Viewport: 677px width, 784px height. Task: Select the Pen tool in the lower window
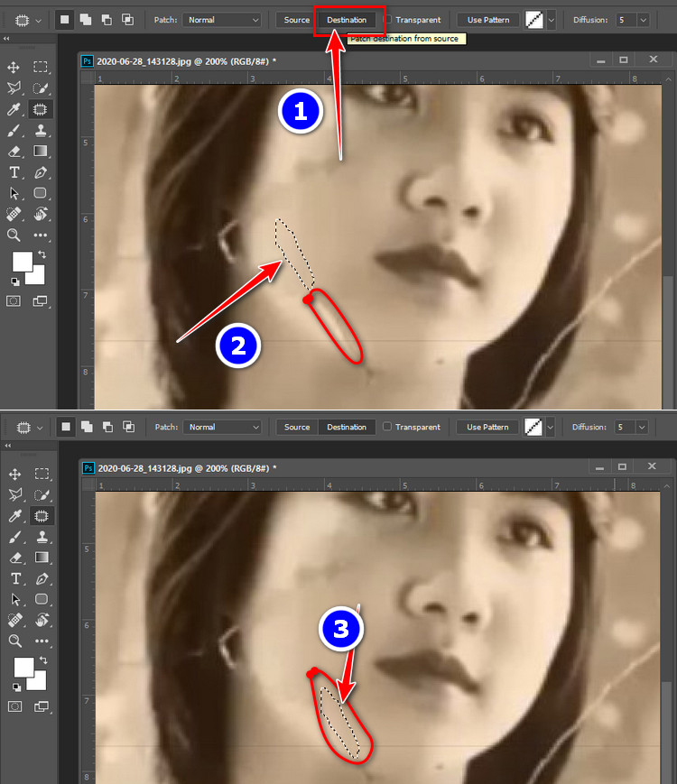pos(42,579)
